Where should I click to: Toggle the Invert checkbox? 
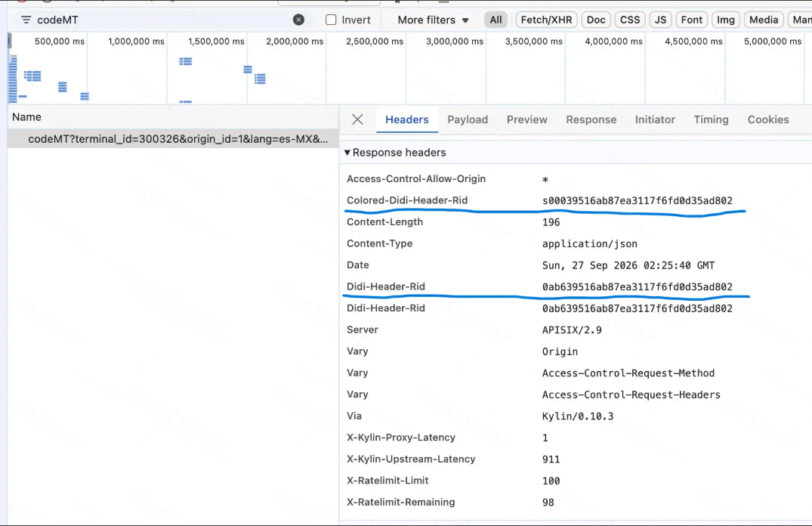(x=331, y=20)
